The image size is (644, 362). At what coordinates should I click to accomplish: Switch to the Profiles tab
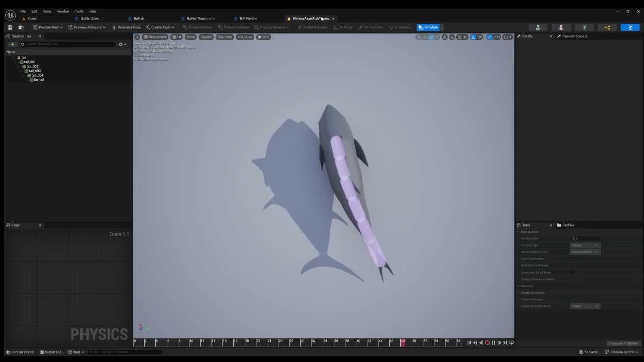coord(566,225)
